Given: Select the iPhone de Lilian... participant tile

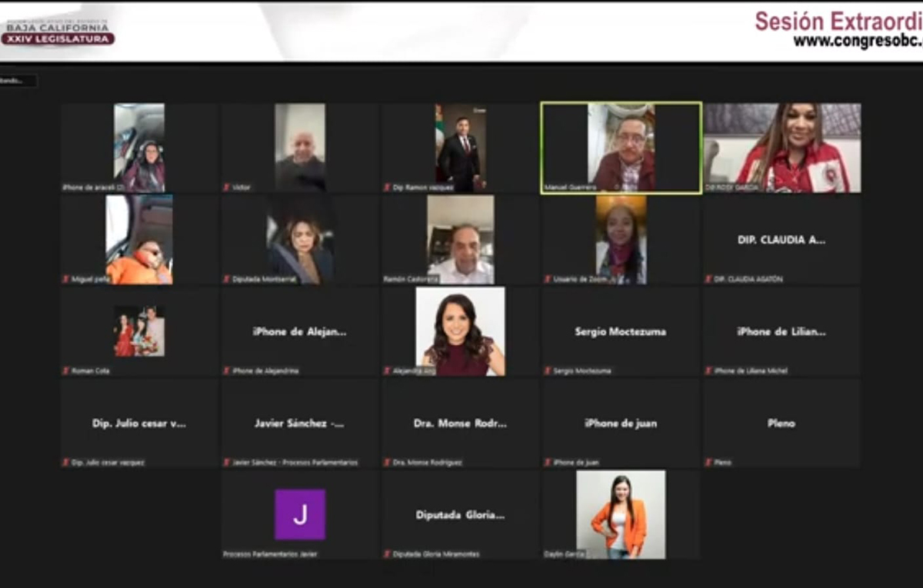Looking at the screenshot, I should coord(781,331).
